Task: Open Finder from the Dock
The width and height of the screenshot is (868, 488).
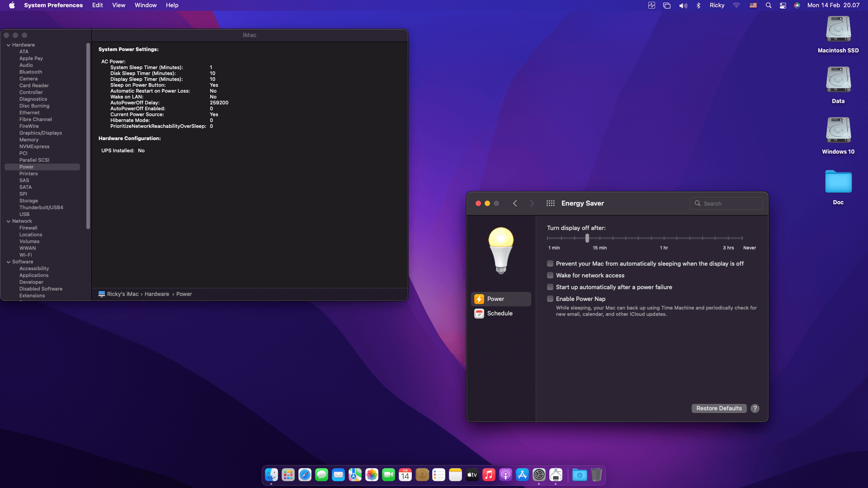Action: click(x=271, y=475)
